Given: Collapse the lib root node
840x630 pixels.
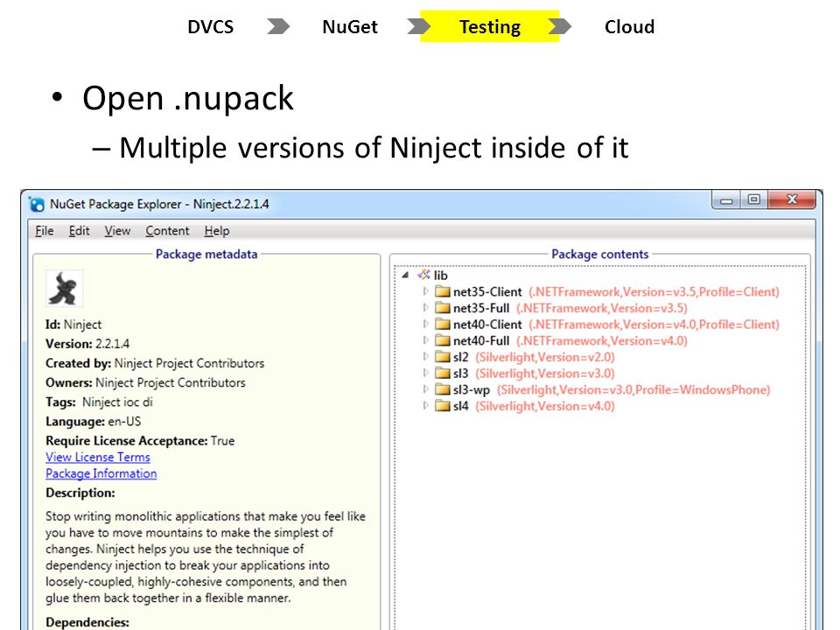Looking at the screenshot, I should click(x=405, y=276).
